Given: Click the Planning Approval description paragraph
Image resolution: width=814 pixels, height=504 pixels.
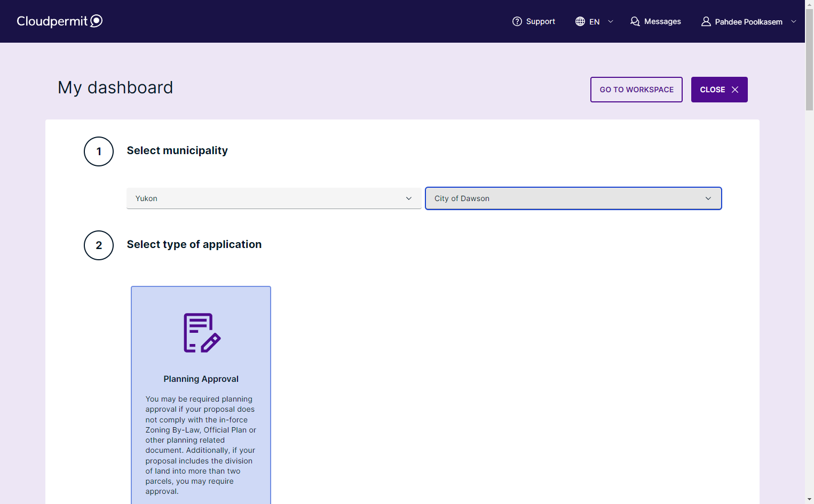Looking at the screenshot, I should point(201,445).
